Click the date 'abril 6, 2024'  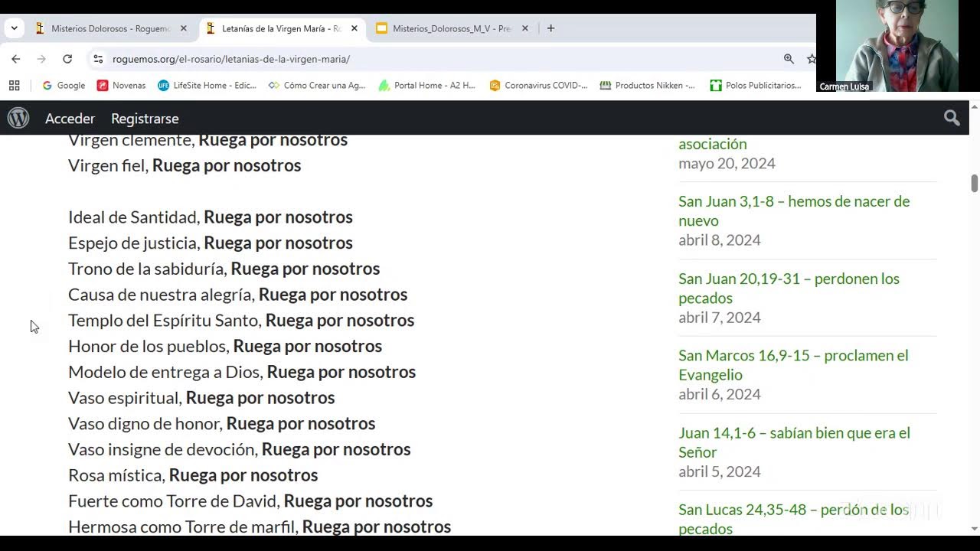coord(720,394)
